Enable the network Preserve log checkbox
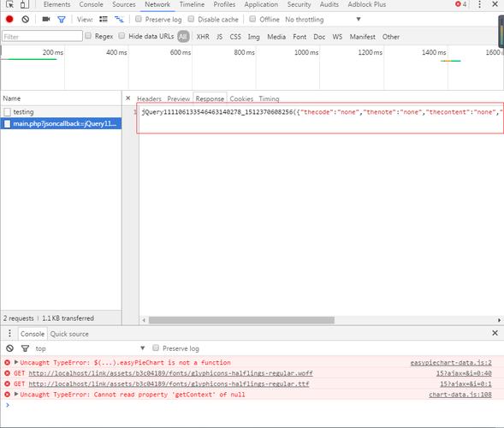 click(x=139, y=19)
